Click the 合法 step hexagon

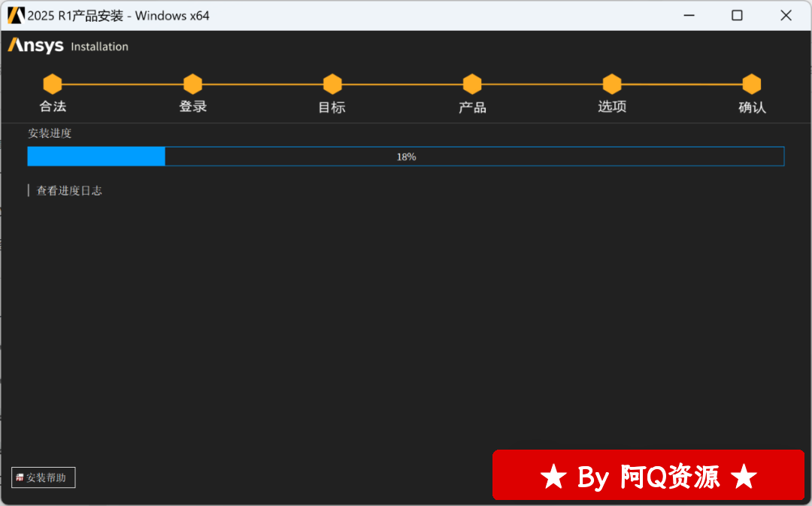[x=53, y=84]
